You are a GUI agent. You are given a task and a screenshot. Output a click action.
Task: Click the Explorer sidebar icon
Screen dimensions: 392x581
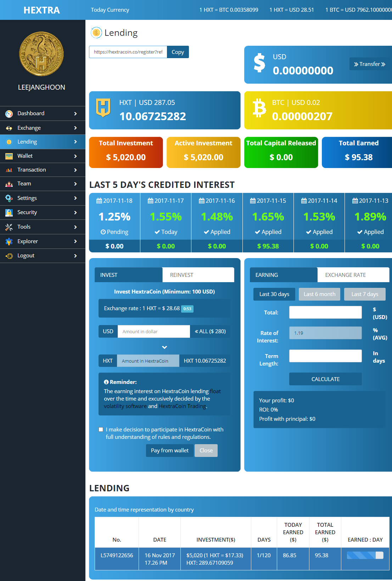(x=9, y=241)
